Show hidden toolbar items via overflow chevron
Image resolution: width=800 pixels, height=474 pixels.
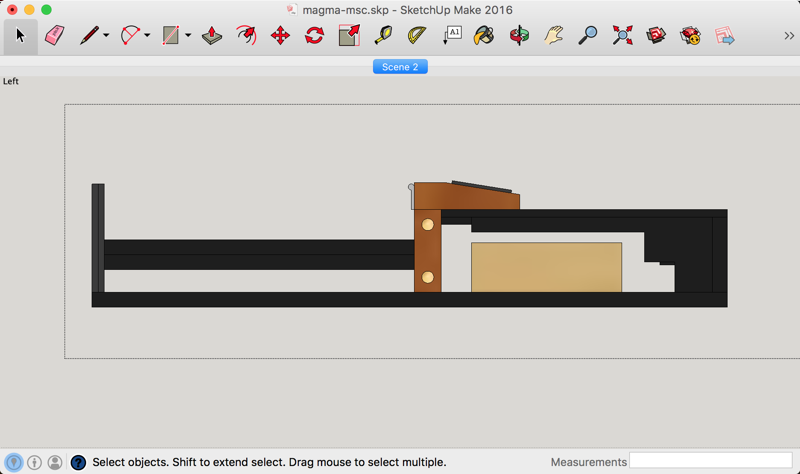(789, 36)
